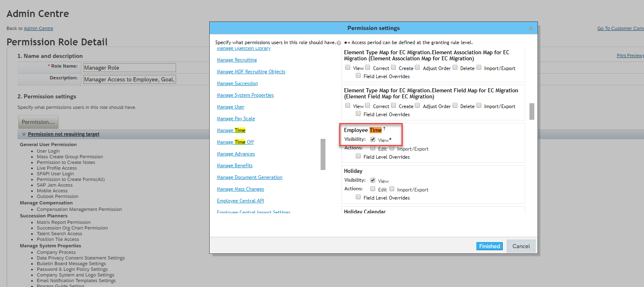Go back via Admin Centre link

pyautogui.click(x=38, y=28)
